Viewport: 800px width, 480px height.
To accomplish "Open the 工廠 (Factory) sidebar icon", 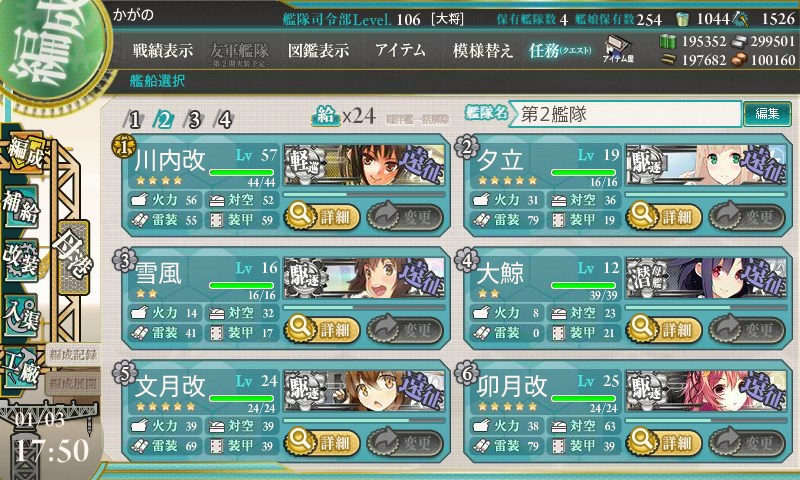I will pos(21,368).
